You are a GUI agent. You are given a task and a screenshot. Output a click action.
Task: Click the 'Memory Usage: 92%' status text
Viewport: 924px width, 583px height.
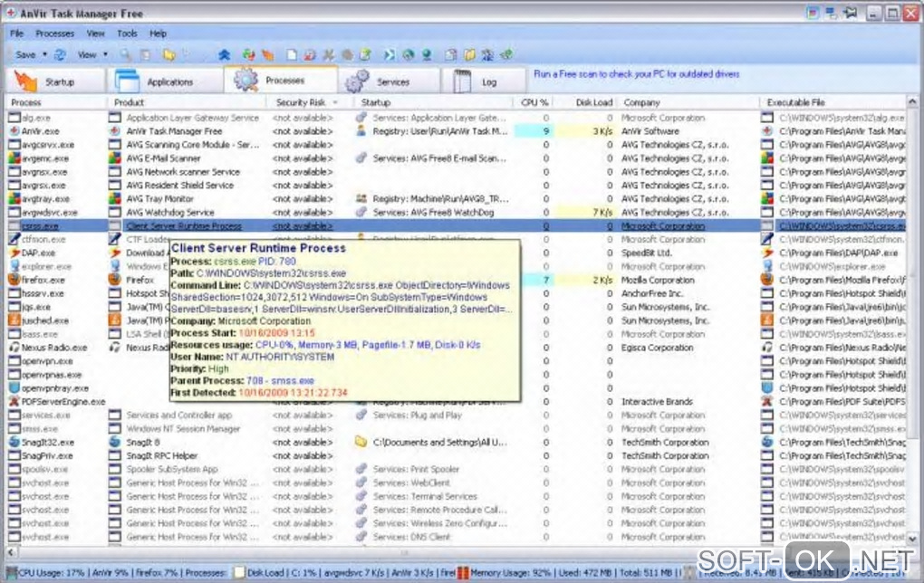pos(510,572)
